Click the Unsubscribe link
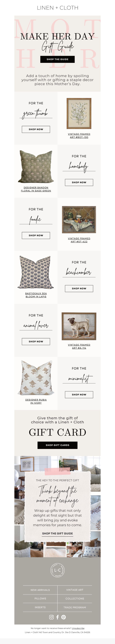Viewport: 115px width, 644px height. tap(78, 628)
